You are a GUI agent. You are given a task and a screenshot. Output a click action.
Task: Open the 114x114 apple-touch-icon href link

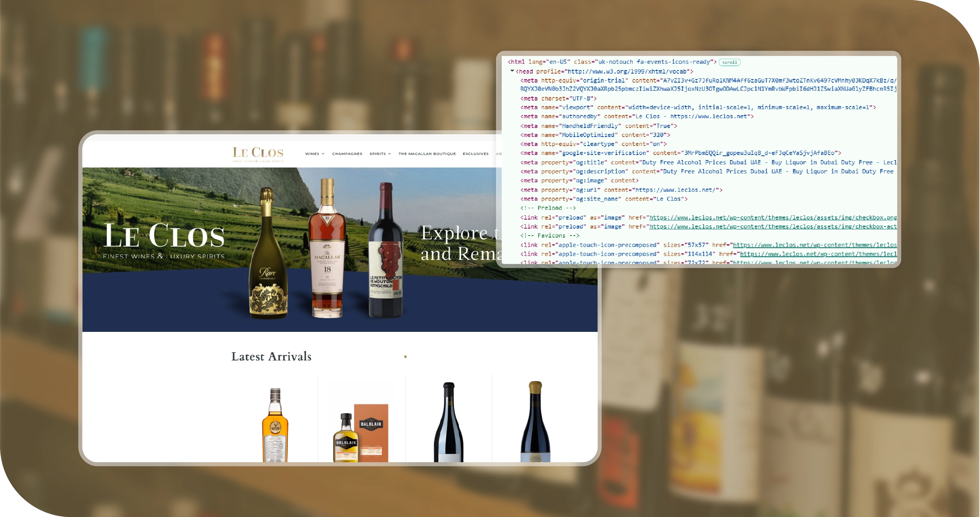click(818, 254)
